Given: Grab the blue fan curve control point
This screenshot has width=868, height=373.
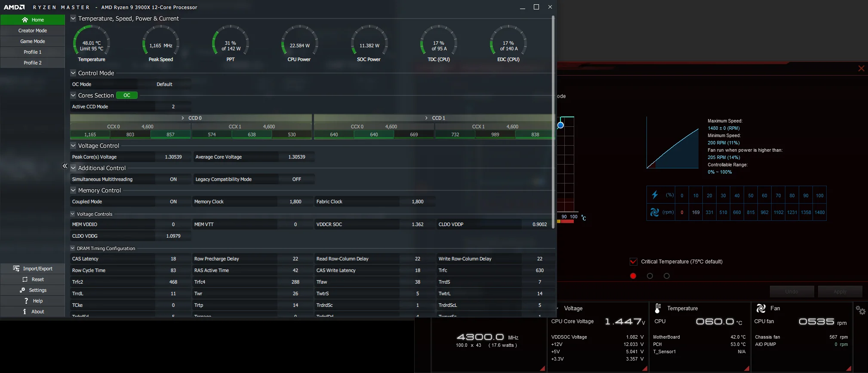Looking at the screenshot, I should [560, 125].
